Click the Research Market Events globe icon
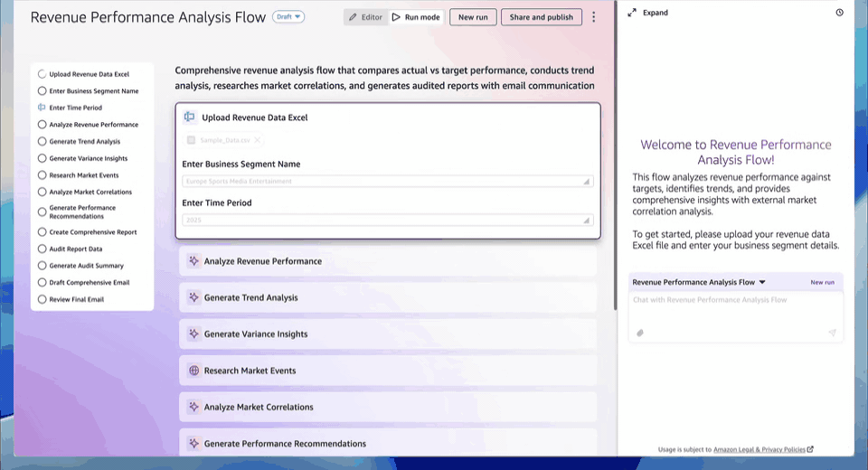 [x=193, y=371]
